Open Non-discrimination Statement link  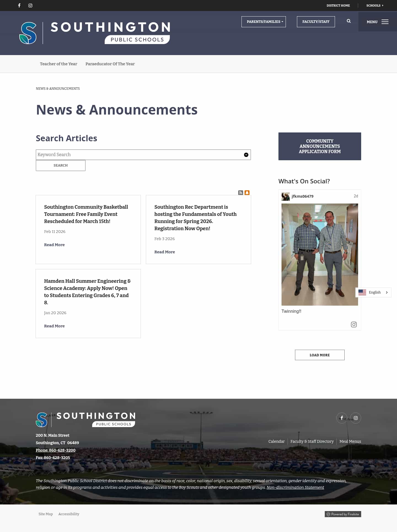[x=295, y=487]
